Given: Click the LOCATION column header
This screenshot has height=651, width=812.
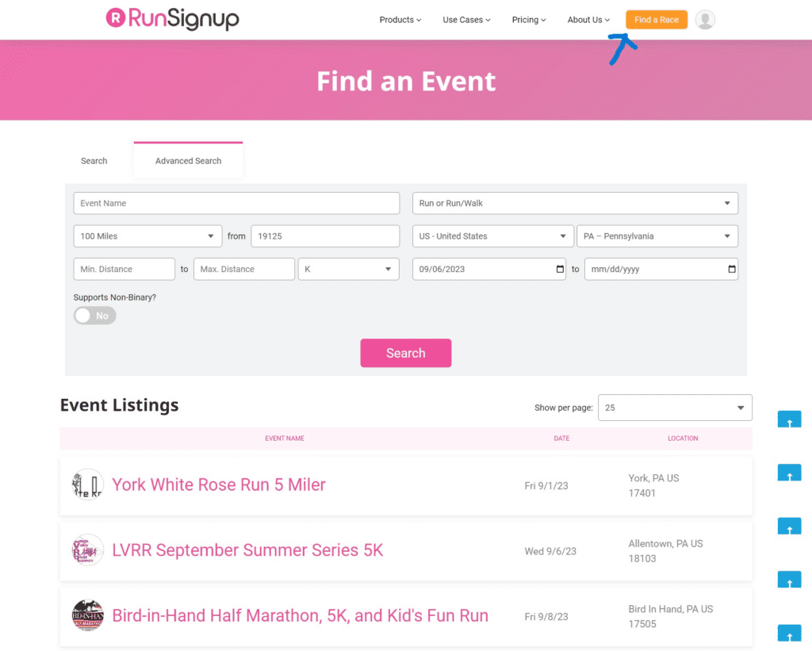Looking at the screenshot, I should click(683, 438).
